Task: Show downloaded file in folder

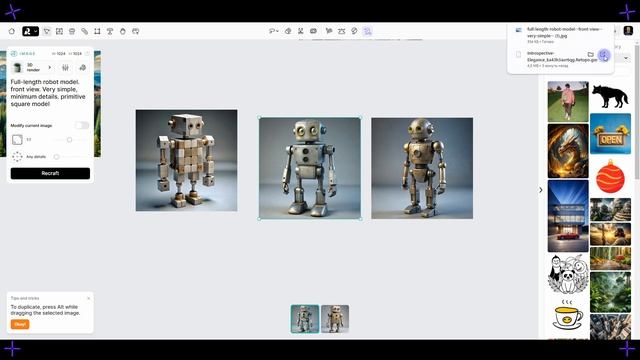Action: pos(590,54)
